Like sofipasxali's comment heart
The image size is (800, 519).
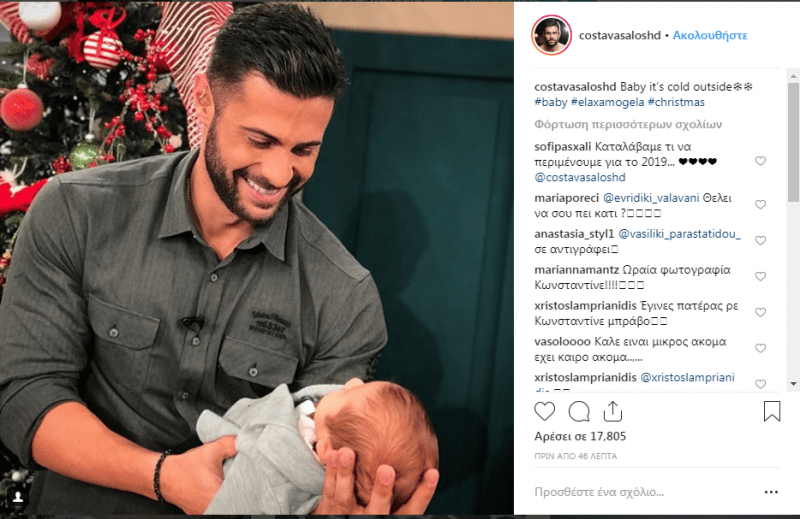pyautogui.click(x=760, y=161)
